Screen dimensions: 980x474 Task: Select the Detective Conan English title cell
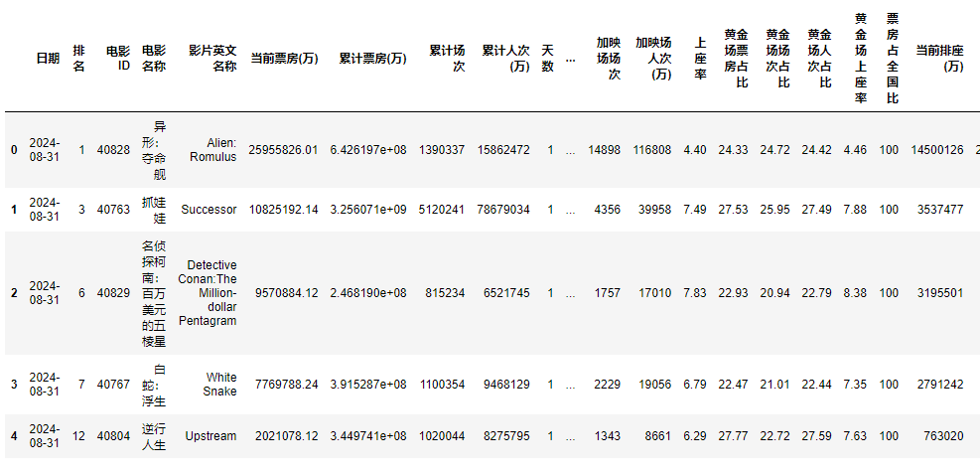(x=209, y=293)
